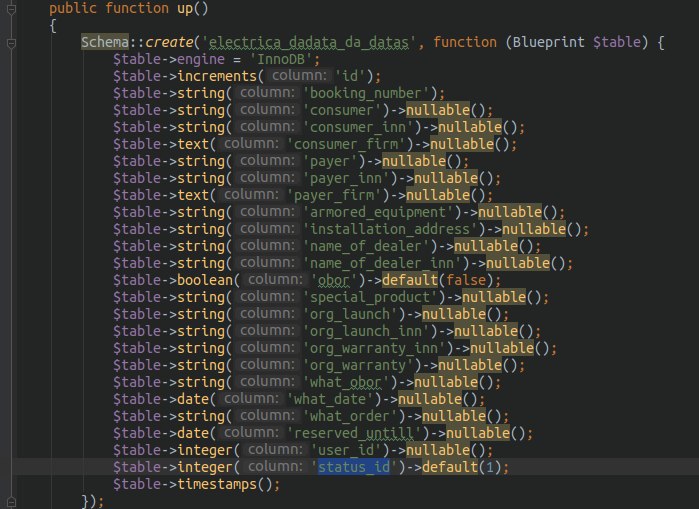Click the default(false) call

[437, 280]
